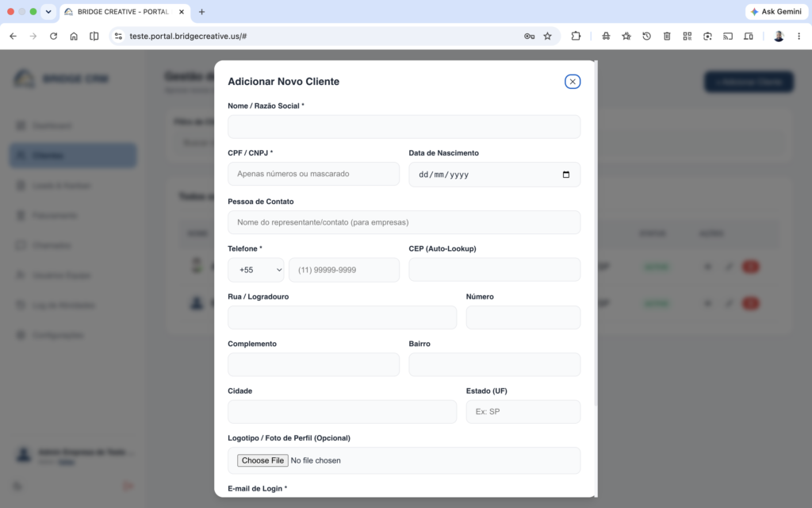Click the Pessoa de Contato field
Viewport: 812px width, 508px height.
tap(404, 222)
